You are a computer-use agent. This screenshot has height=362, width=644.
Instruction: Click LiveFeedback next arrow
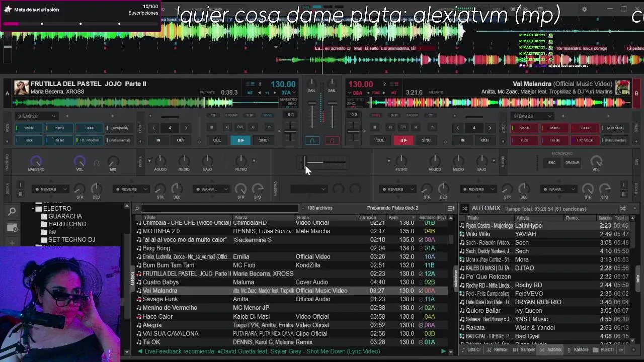[443, 351]
